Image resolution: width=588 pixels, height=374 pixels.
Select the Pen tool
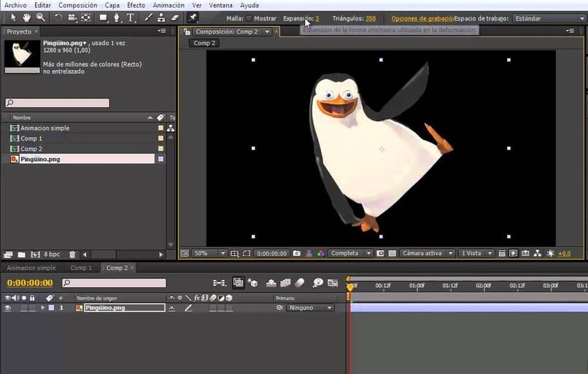click(x=117, y=17)
